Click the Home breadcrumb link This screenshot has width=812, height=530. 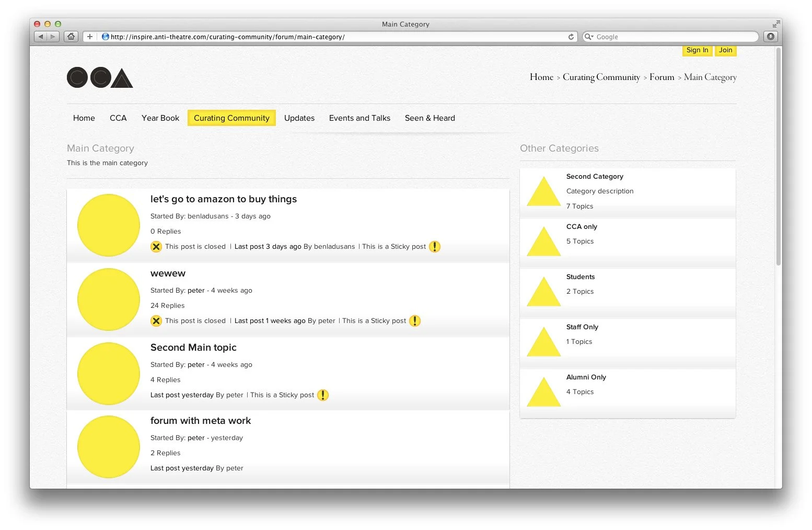[541, 77]
